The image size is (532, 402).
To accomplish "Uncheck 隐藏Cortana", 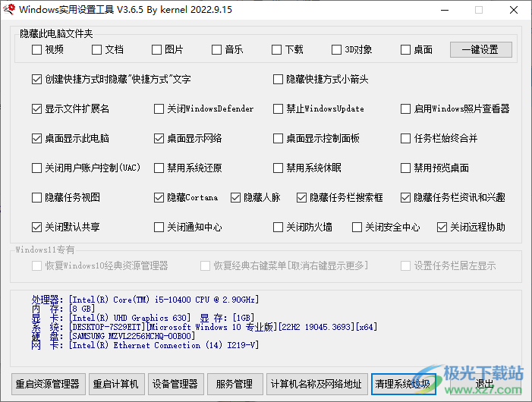I will click(x=159, y=197).
